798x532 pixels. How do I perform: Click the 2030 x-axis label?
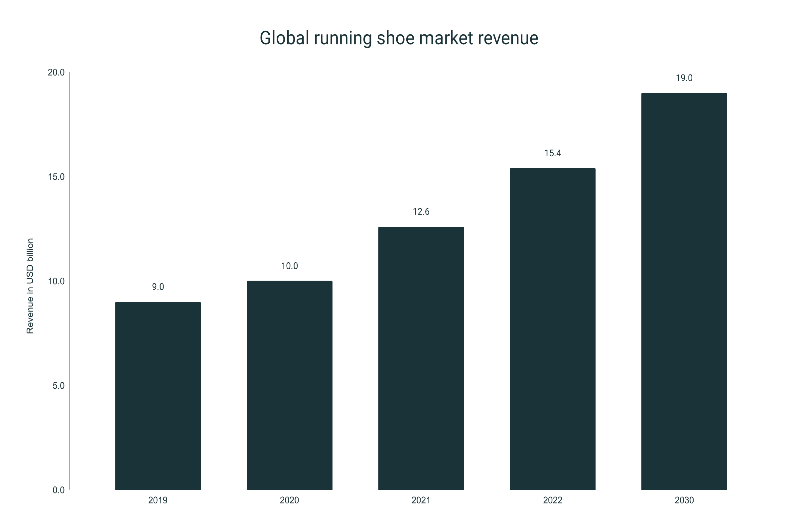(x=684, y=500)
